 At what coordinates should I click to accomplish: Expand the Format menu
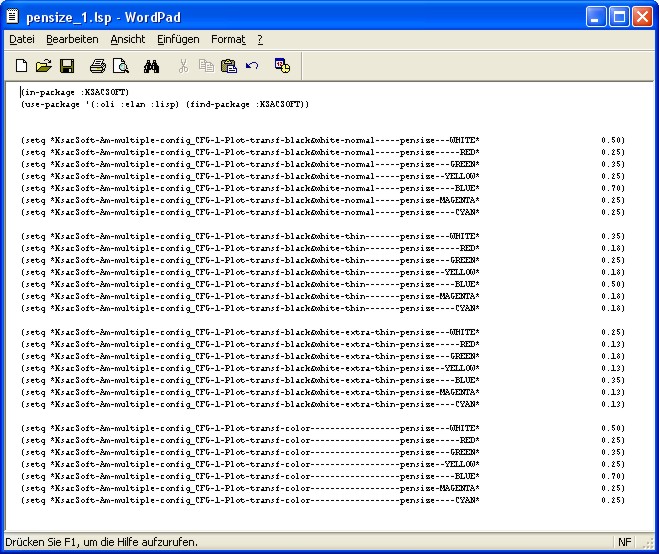(228, 39)
